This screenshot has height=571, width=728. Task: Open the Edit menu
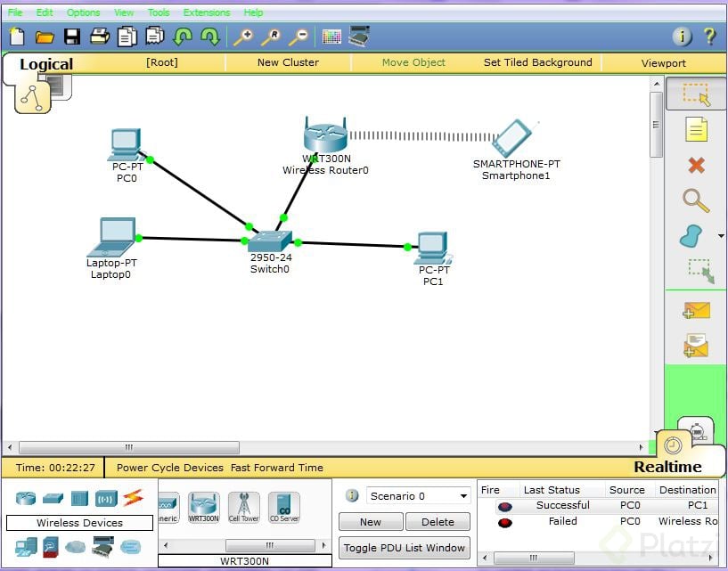click(45, 12)
